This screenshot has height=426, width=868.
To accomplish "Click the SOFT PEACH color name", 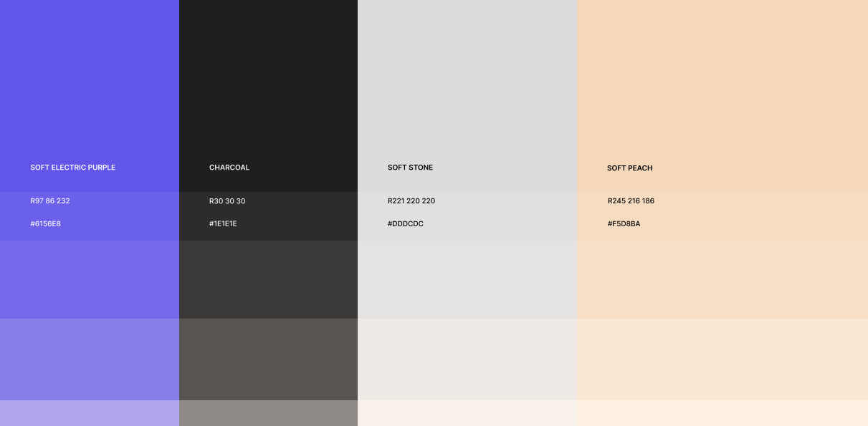I will point(629,168).
